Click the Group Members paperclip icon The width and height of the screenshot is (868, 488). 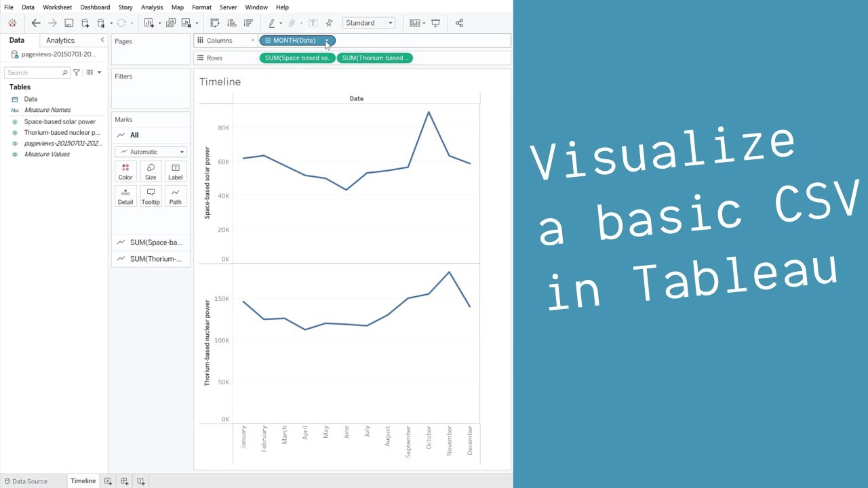tap(292, 23)
